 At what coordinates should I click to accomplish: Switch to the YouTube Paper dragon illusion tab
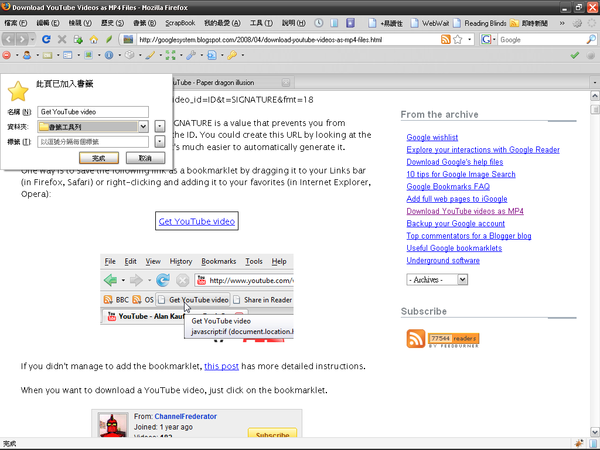point(232,82)
